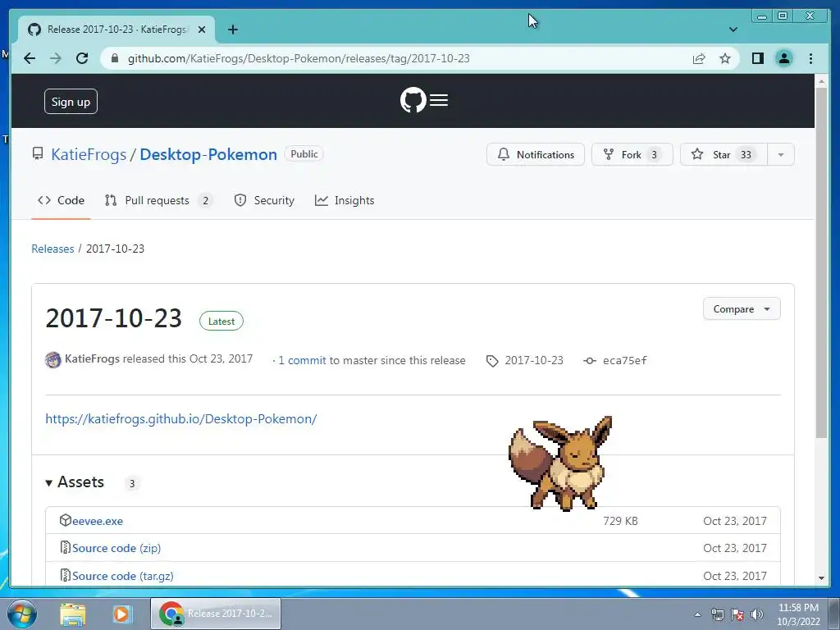Go to the Releases breadcrumb link
This screenshot has height=630, width=840.
click(52, 249)
